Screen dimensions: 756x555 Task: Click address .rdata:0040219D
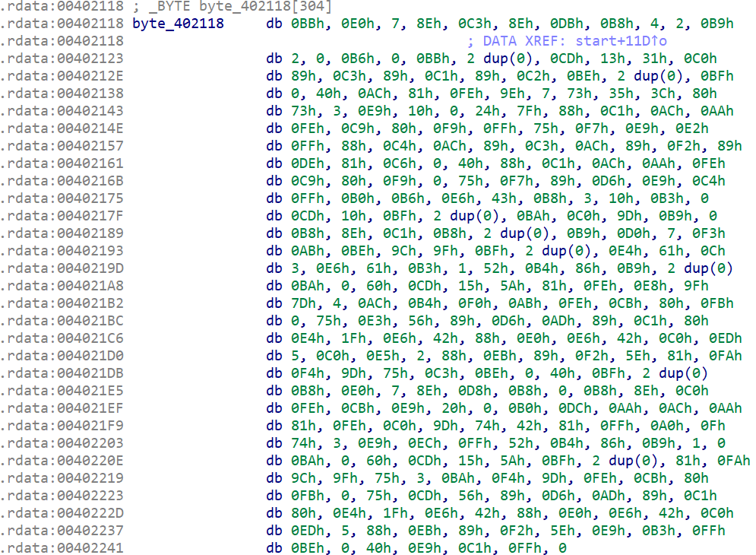pos(62,268)
